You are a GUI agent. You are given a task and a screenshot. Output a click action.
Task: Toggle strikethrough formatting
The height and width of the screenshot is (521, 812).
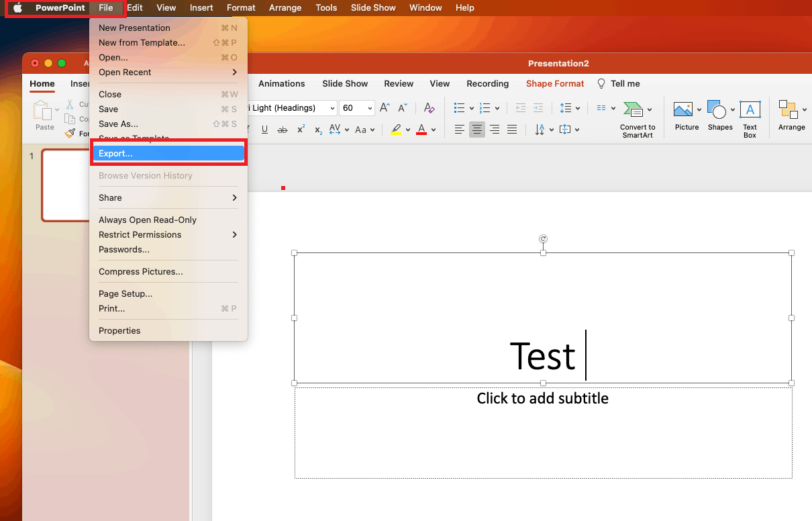pos(283,130)
